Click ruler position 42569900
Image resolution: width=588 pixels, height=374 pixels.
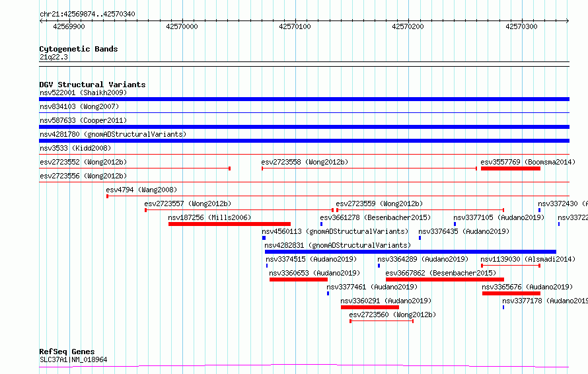(x=69, y=26)
